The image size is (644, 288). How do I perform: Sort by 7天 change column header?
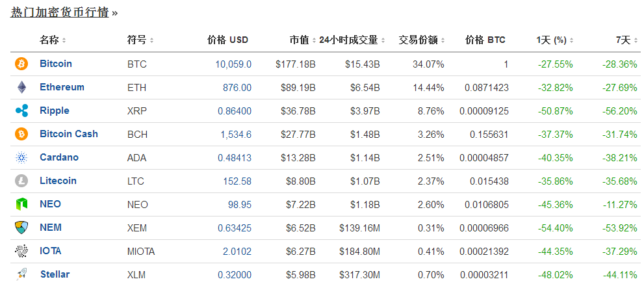click(623, 40)
